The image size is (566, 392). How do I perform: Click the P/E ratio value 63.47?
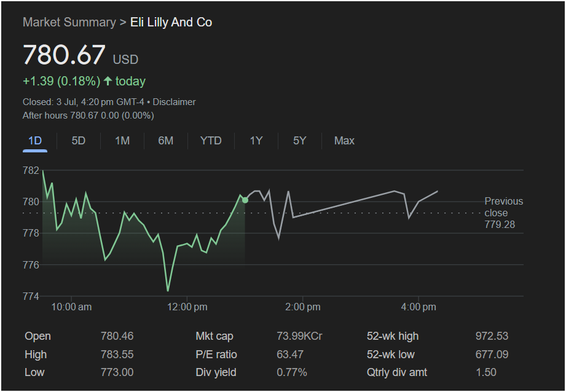tap(290, 355)
